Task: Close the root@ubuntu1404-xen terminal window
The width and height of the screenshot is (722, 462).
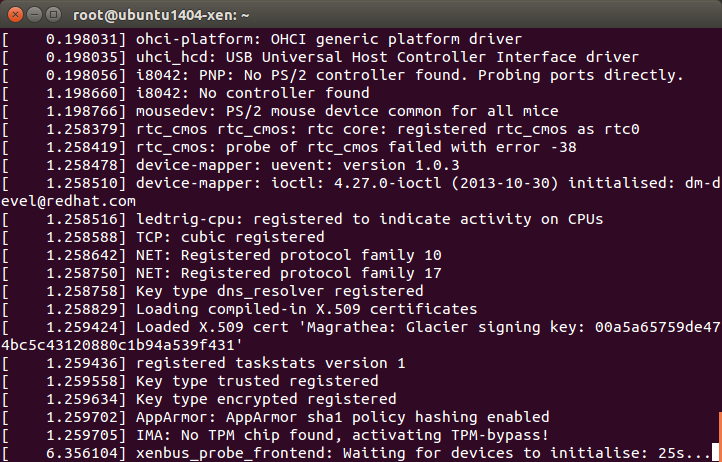Action: click(x=15, y=15)
